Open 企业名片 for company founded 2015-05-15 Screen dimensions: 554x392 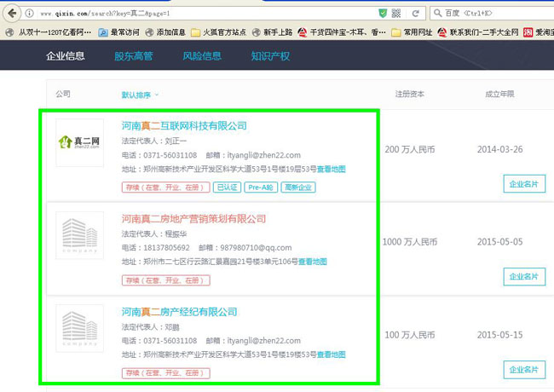524,369
